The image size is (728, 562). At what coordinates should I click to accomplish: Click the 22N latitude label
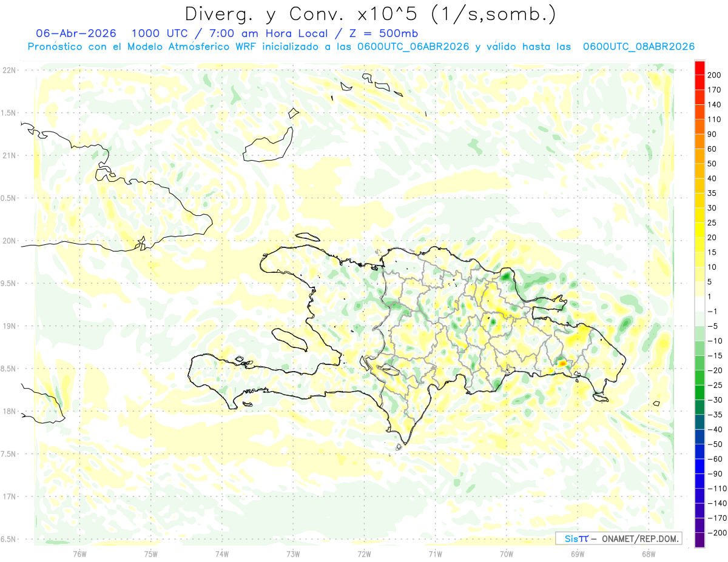10,70
